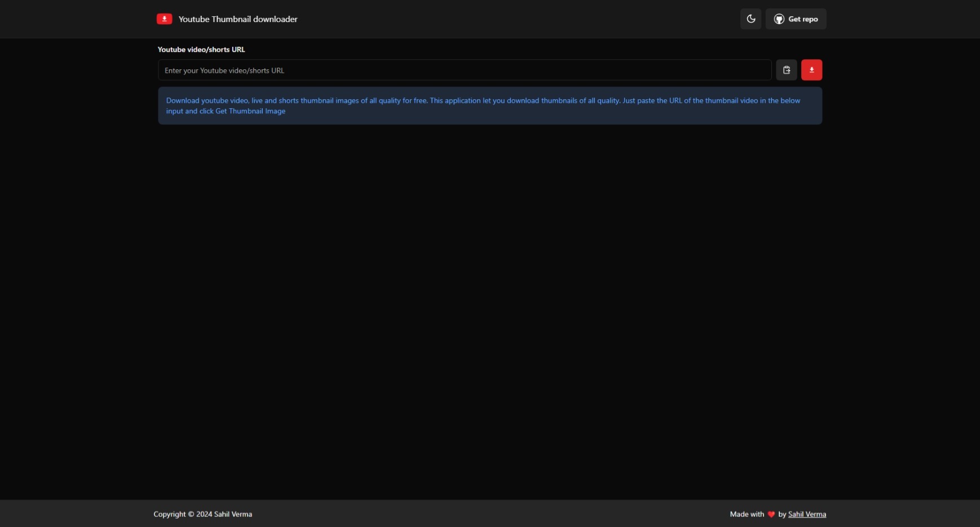
Task: Click the red YouTube downloader logo icon
Action: click(x=164, y=19)
